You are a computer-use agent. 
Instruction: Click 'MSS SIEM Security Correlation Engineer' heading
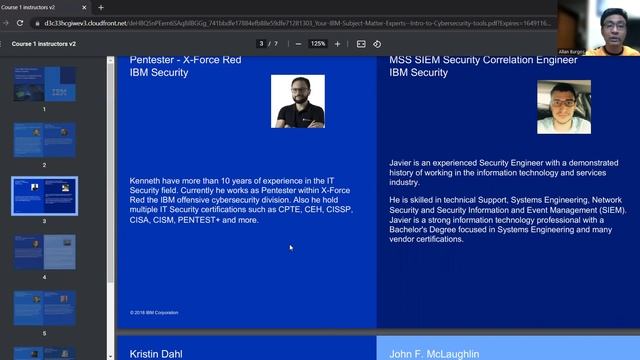coord(483,60)
